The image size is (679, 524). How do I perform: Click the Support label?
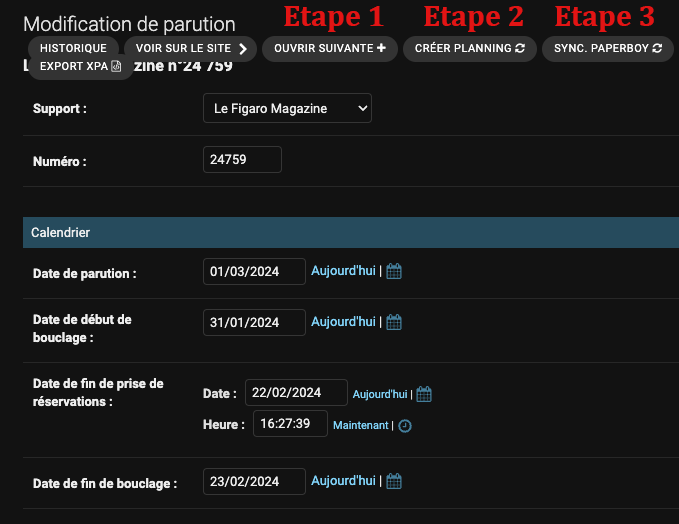click(x=60, y=109)
